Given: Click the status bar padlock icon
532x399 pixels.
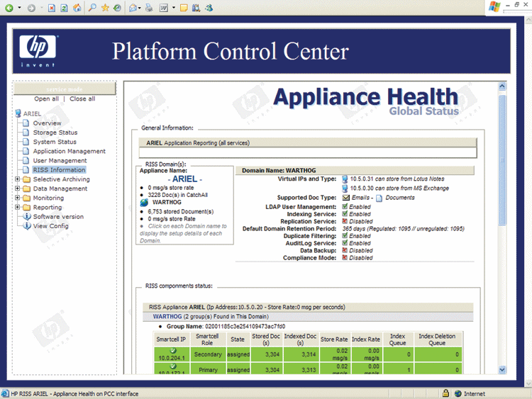Looking at the screenshot, I should click(445, 393).
